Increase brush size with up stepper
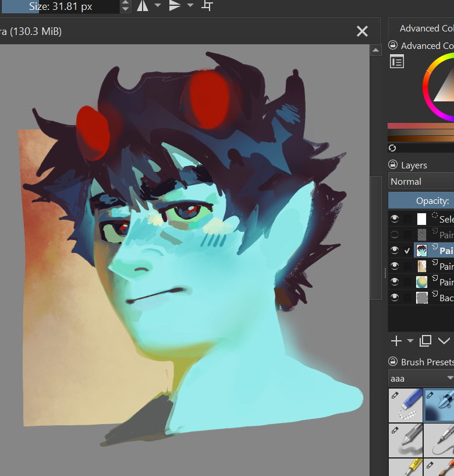Image resolution: width=454 pixels, height=476 pixels. [x=125, y=3]
